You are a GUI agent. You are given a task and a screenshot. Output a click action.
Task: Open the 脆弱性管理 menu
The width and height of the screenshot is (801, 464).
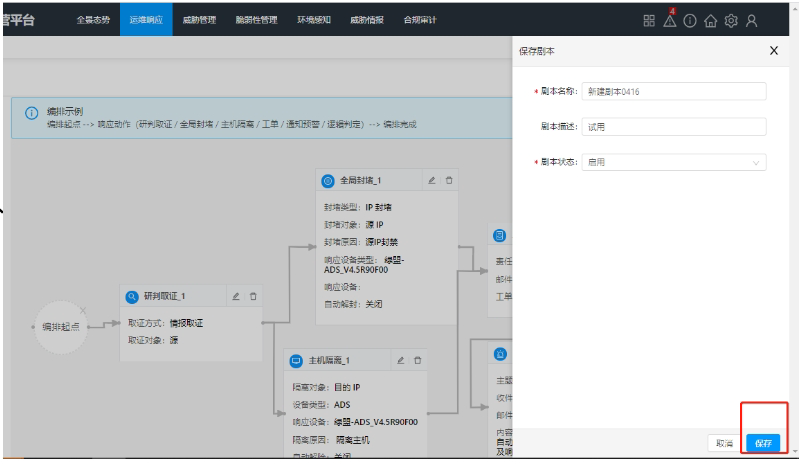(x=256, y=20)
